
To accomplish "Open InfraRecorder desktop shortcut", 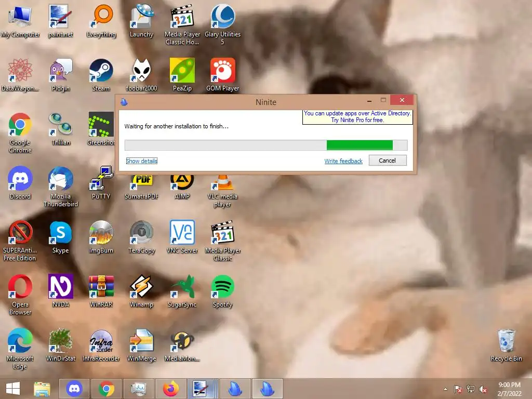I will click(101, 345).
